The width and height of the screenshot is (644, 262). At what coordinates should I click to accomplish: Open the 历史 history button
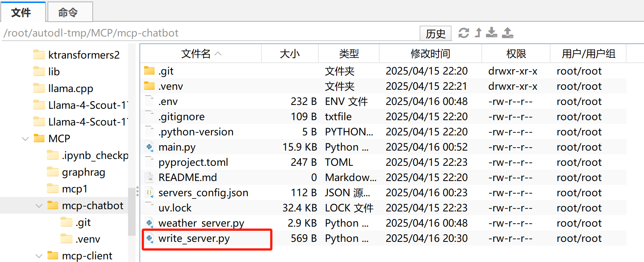pyautogui.click(x=435, y=33)
